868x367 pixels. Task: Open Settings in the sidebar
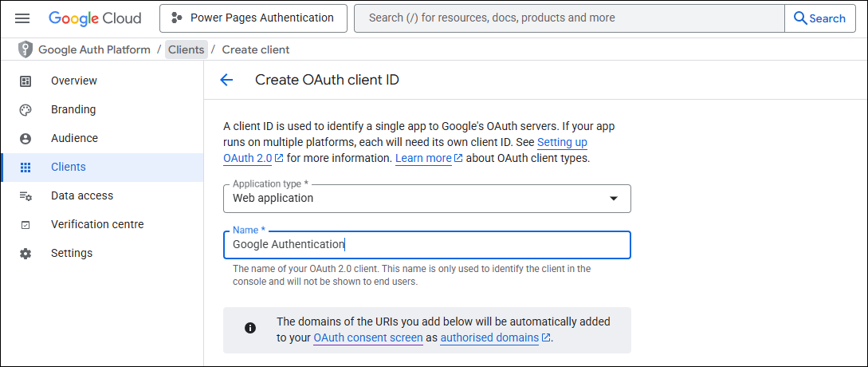coord(102,254)
